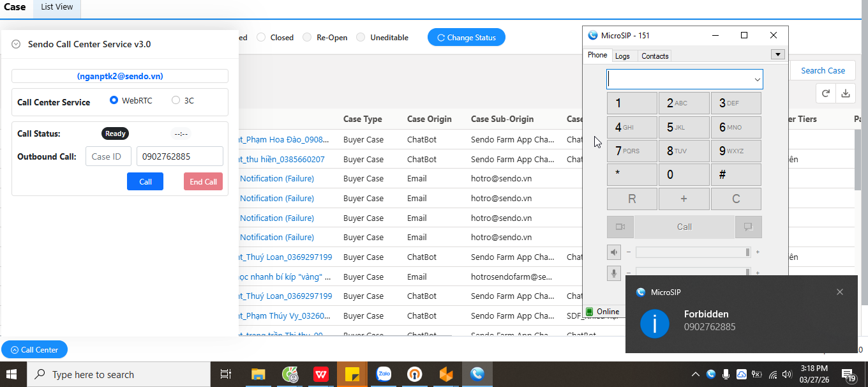The height and width of the screenshot is (387, 868).
Task: Open File Explorer from the taskbar
Action: tap(258, 374)
